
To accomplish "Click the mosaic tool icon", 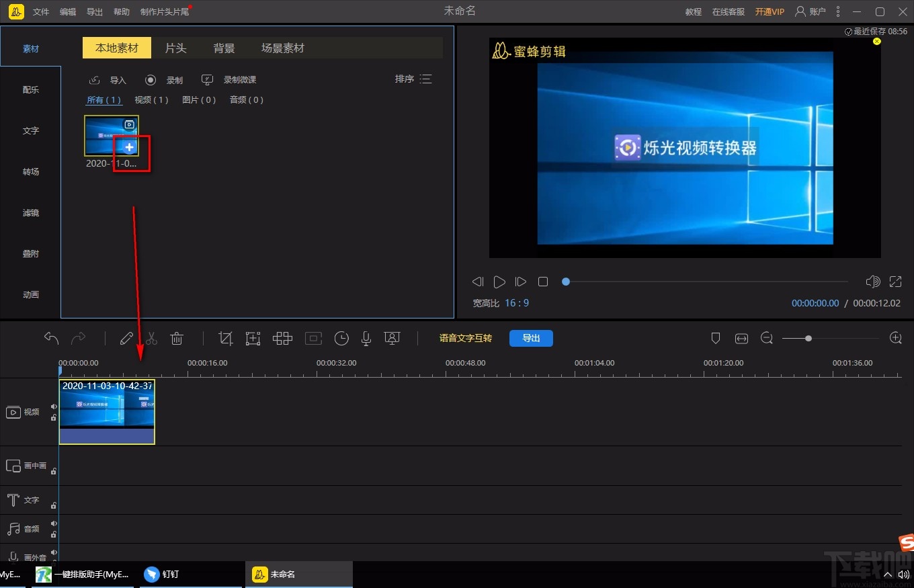I will (282, 339).
